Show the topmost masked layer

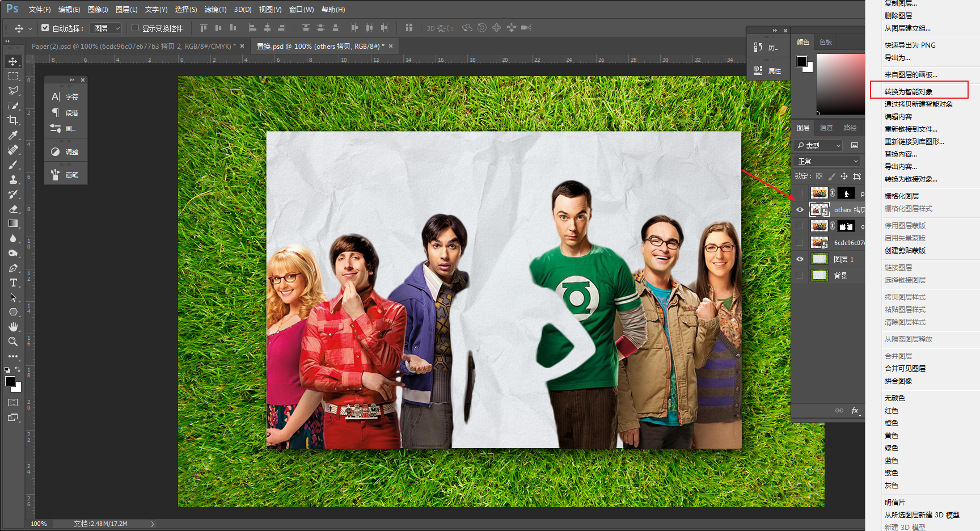(800, 193)
